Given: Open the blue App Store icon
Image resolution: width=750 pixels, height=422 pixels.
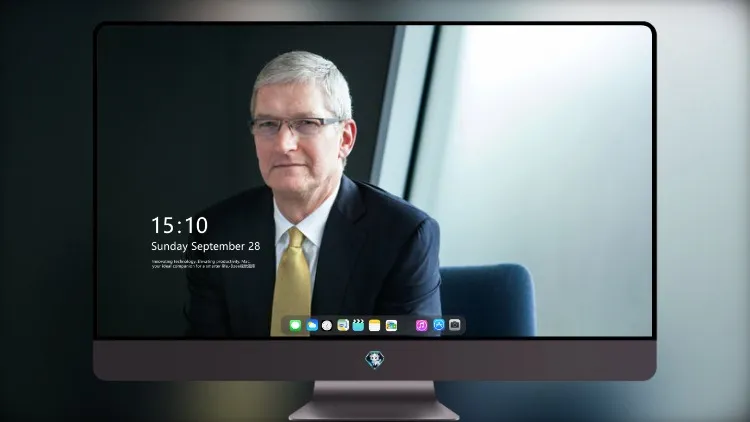Looking at the screenshot, I should pyautogui.click(x=439, y=325).
